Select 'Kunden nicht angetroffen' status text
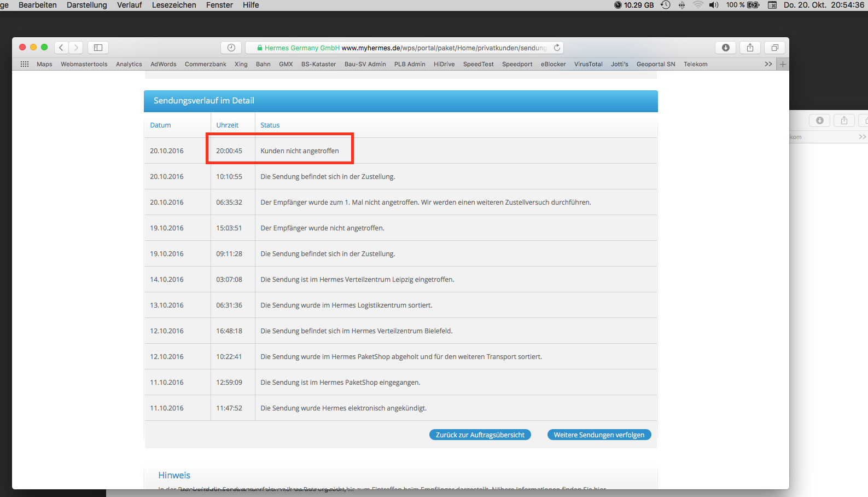Screen dimensions: 868x497 click(x=300, y=151)
